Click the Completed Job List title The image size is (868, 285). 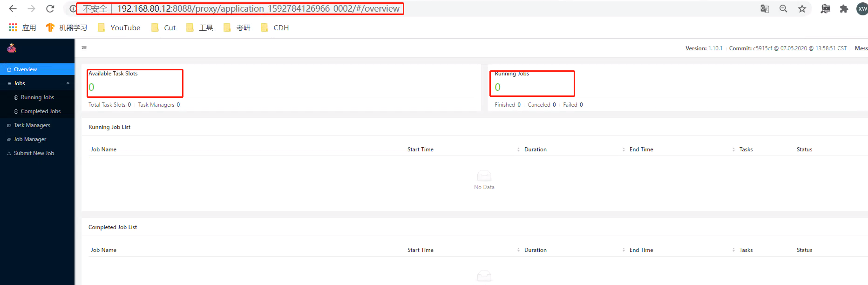click(x=113, y=227)
